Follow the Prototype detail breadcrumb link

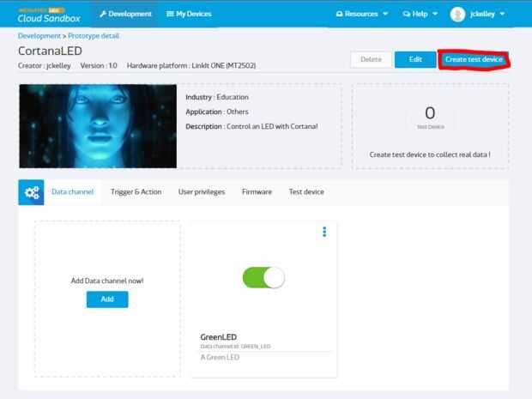(x=94, y=36)
